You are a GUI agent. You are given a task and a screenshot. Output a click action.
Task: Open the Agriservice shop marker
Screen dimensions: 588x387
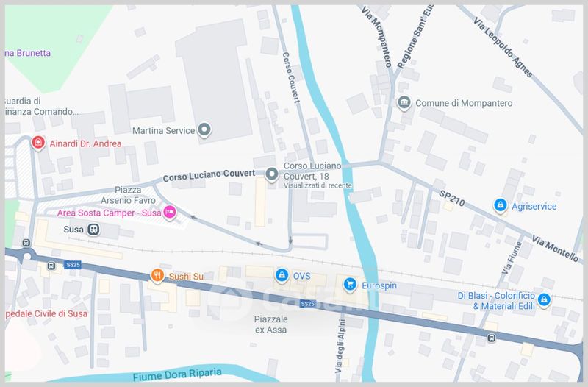[501, 205]
